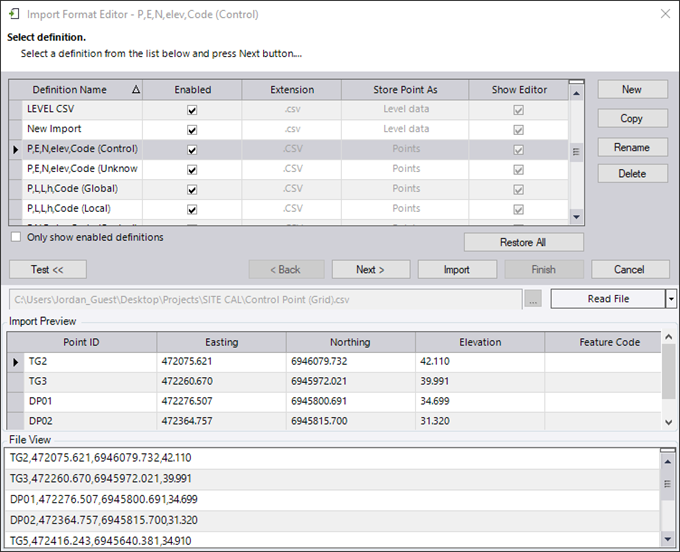Toggle Enabled checkbox for LEVEL CSV
This screenshot has width=680, height=552.
coord(192,110)
